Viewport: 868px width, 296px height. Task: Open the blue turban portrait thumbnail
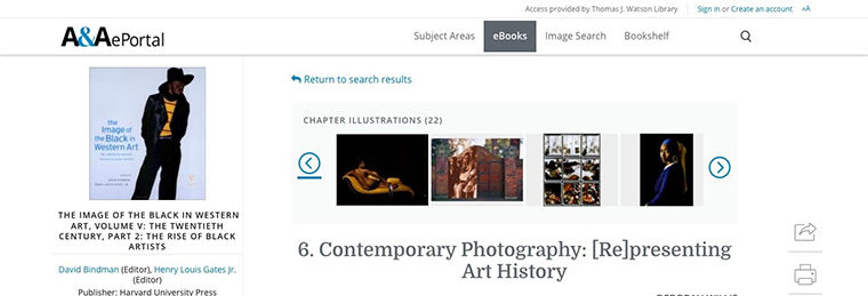[666, 170]
